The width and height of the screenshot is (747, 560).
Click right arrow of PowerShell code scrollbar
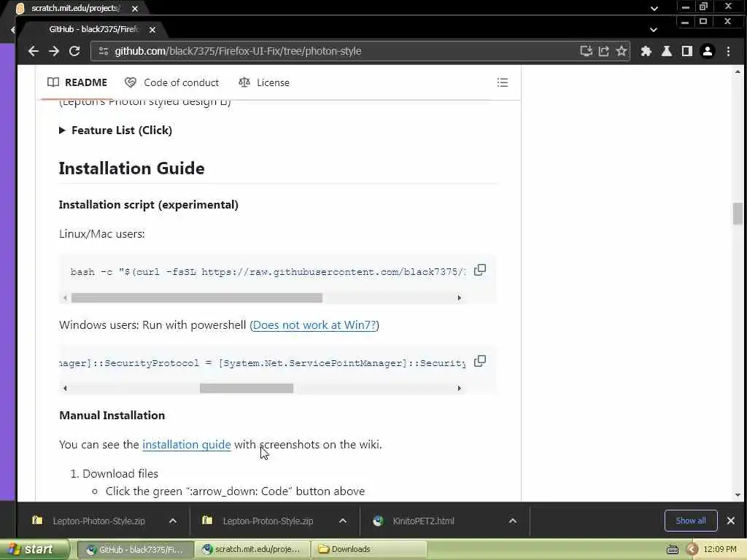(460, 388)
